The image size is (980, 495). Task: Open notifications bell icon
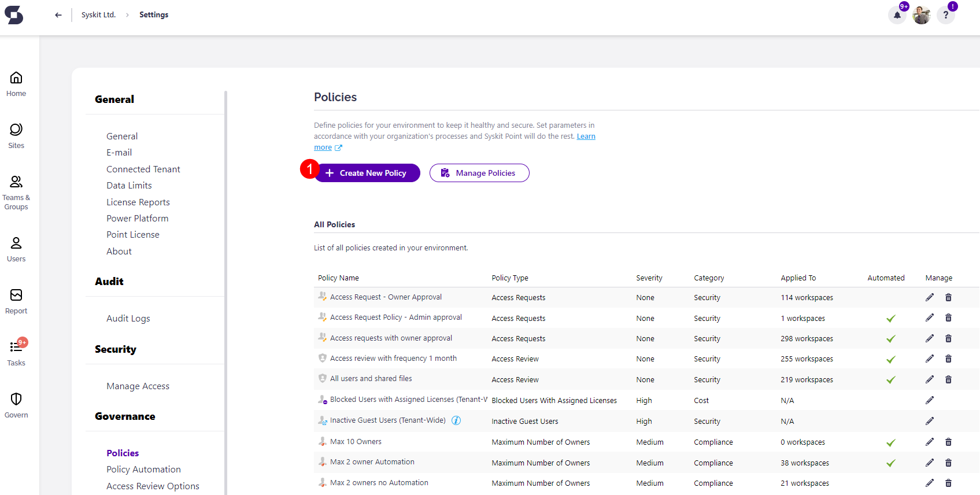(x=897, y=15)
